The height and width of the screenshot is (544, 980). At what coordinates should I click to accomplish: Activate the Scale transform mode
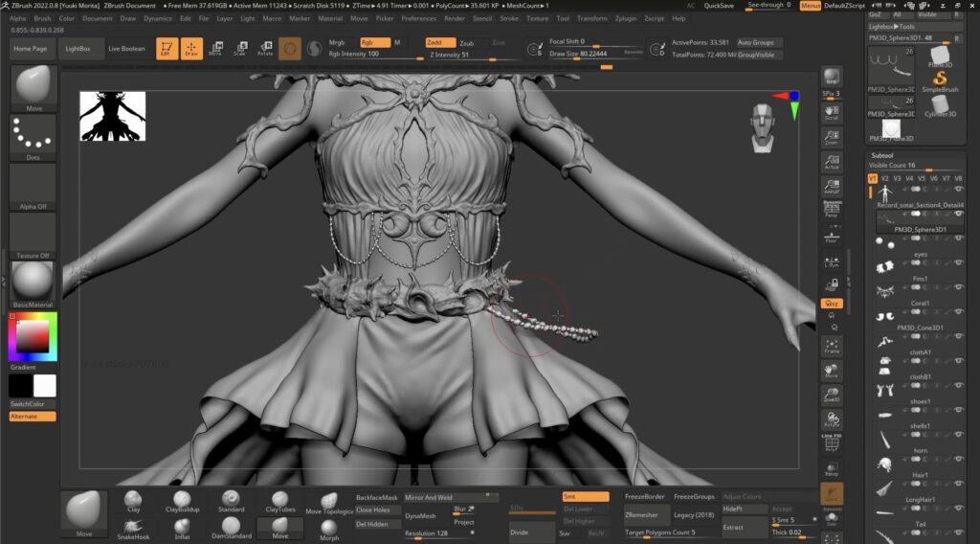pos(239,48)
